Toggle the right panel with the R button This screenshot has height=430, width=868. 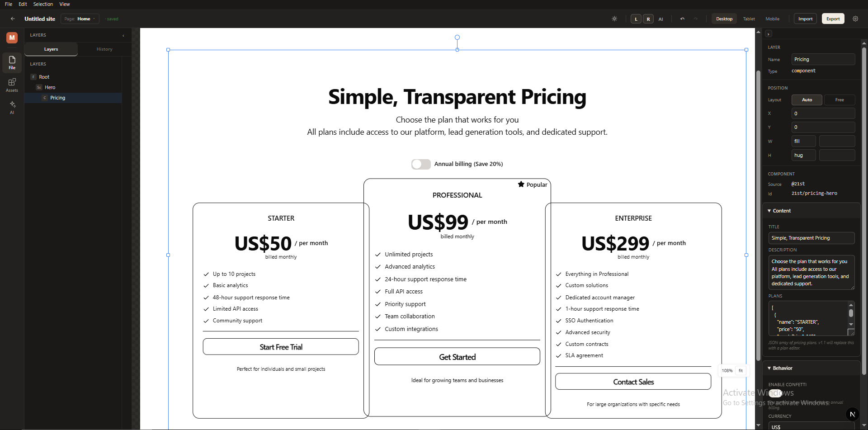[648, 19]
